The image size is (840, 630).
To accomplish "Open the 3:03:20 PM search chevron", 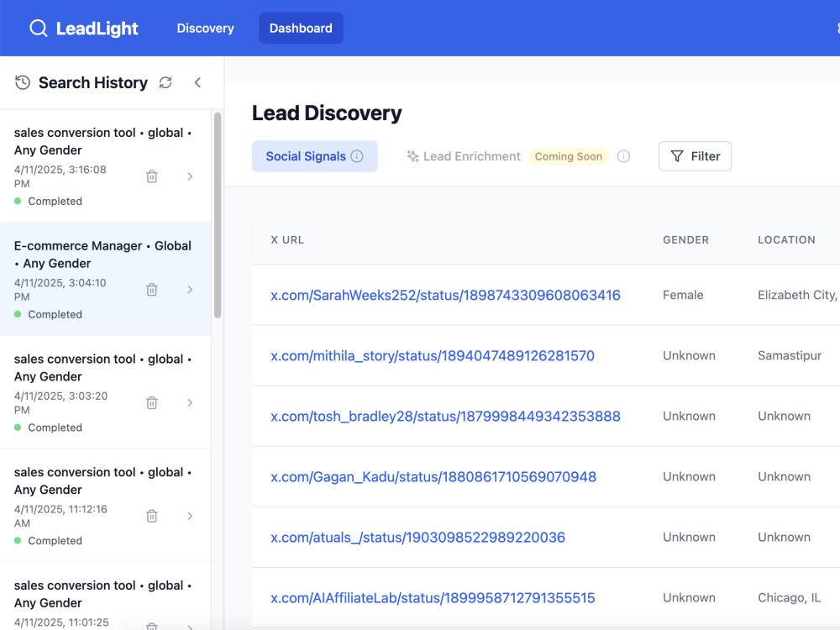I will click(190, 402).
